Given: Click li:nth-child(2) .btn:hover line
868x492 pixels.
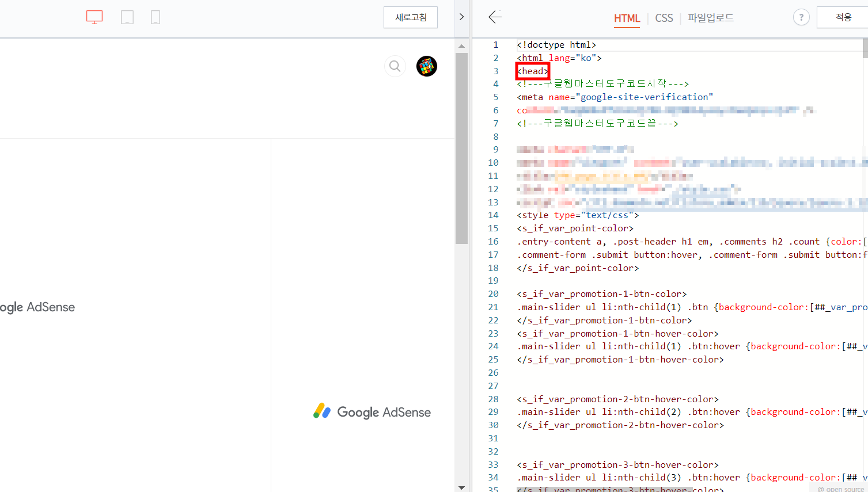Looking at the screenshot, I should pyautogui.click(x=692, y=412).
